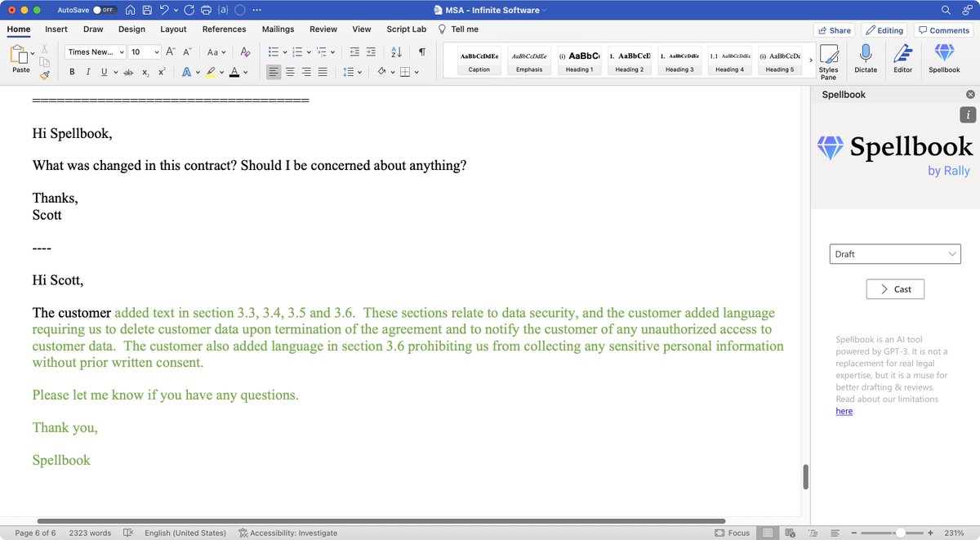The width and height of the screenshot is (980, 540).
Task: Switch to Print Layout view in status bar
Action: 767,533
